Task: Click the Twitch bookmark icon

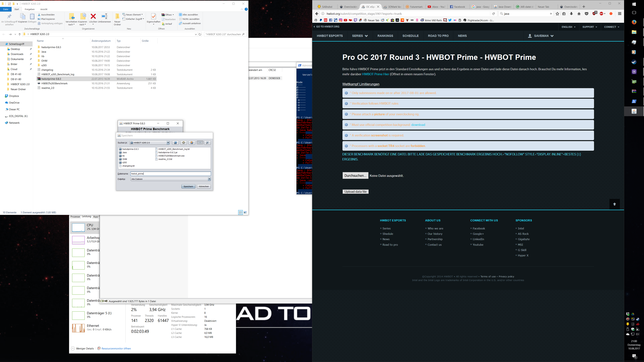Action: tap(355, 20)
